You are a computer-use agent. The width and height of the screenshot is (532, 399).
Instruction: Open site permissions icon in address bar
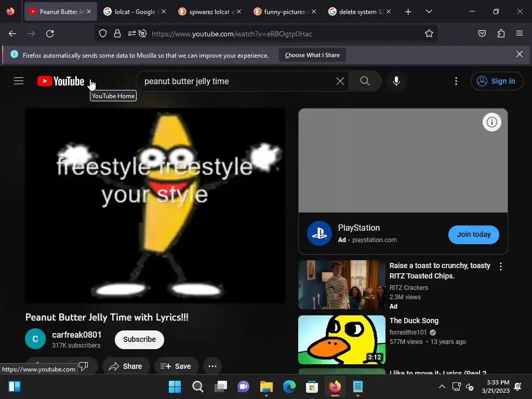(x=131, y=34)
